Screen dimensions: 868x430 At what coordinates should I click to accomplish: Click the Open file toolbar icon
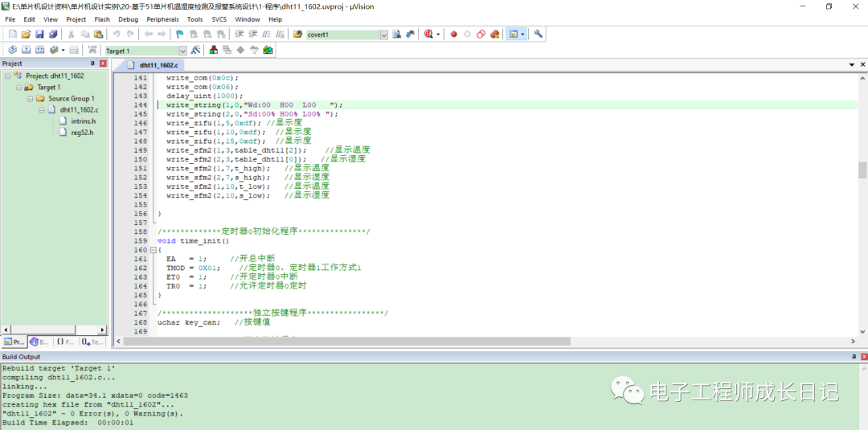[26, 35]
